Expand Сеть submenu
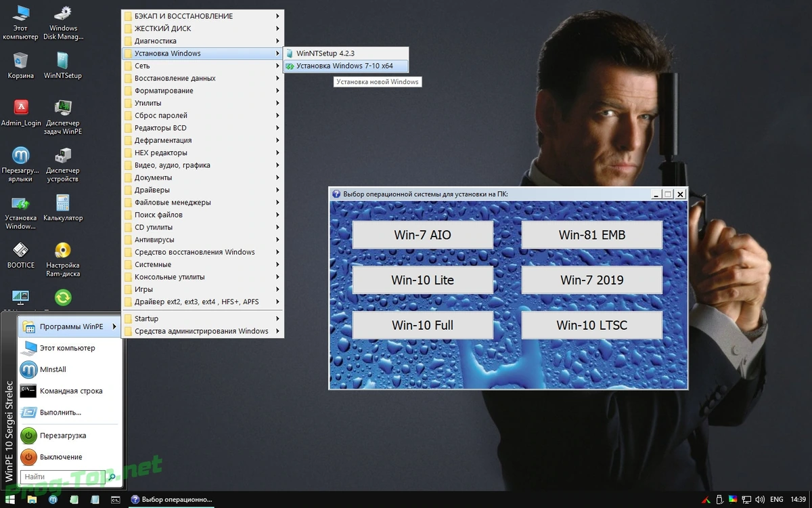 coord(203,66)
